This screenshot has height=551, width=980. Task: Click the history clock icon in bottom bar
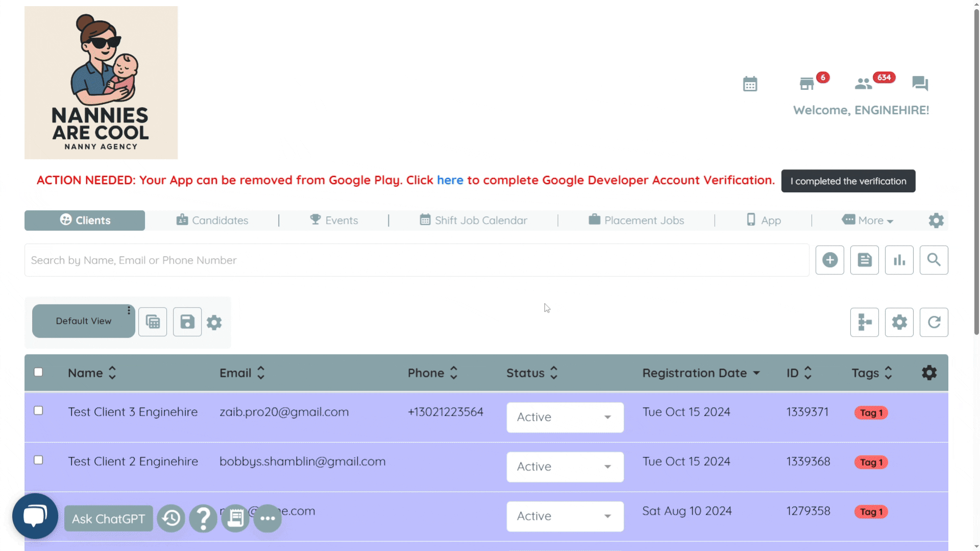(171, 519)
